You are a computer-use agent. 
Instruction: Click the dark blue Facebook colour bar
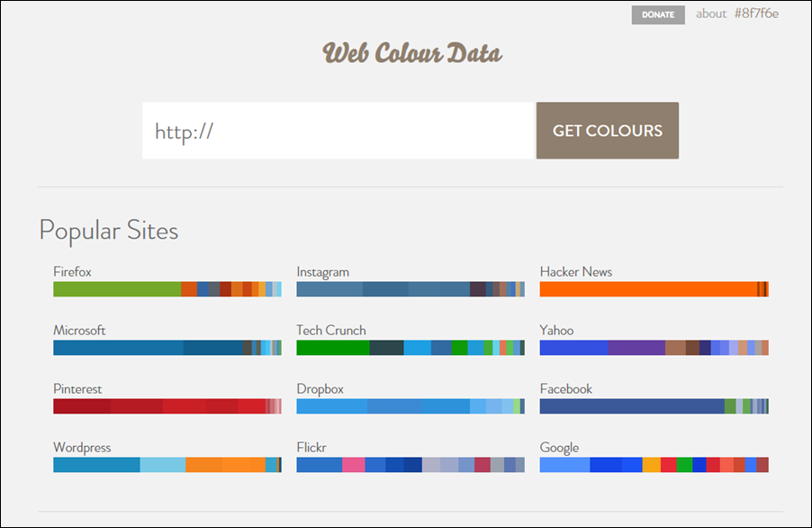click(632, 406)
